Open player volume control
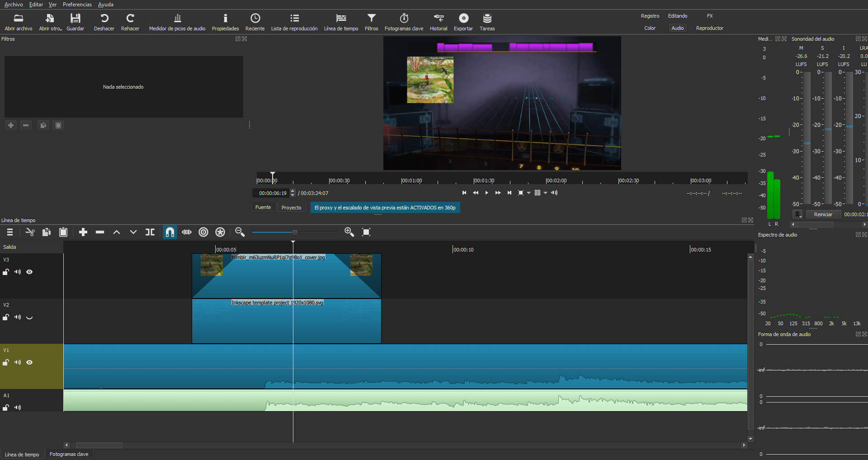 coord(555,193)
